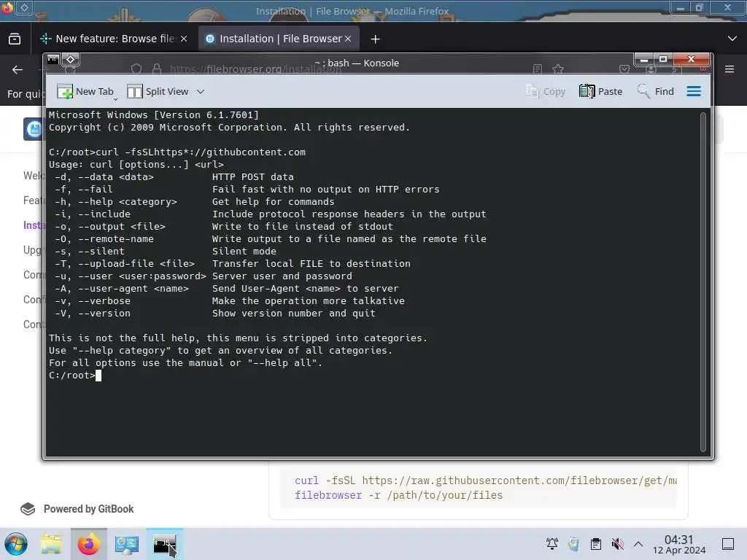Click the muted volume tray icon
This screenshot has height=560, width=747.
click(x=617, y=544)
